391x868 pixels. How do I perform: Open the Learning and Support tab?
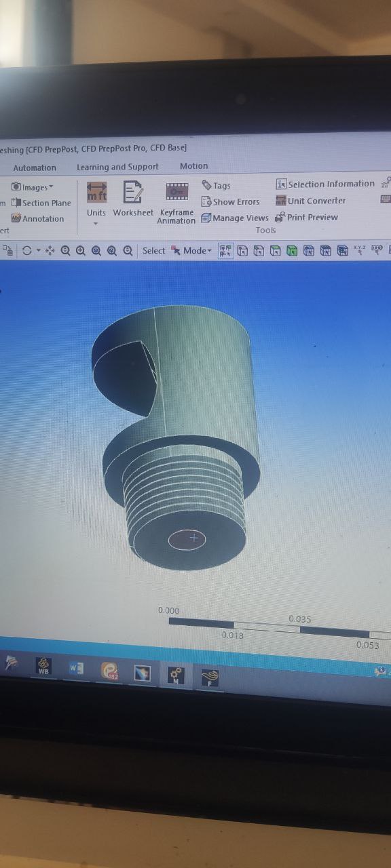[x=117, y=167]
